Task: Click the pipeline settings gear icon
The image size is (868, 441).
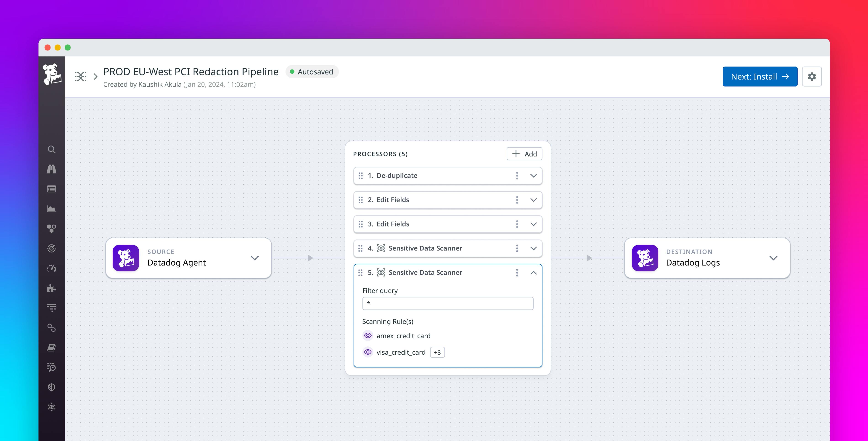Action: pos(812,77)
